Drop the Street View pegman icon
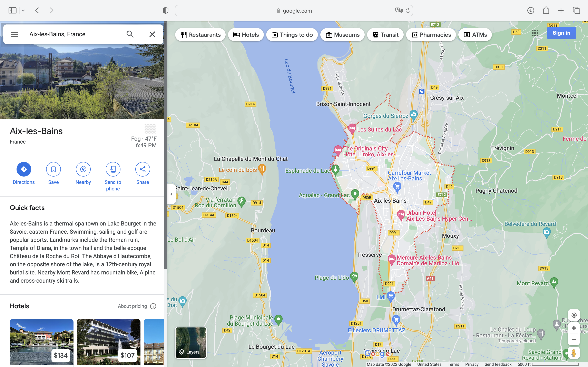This screenshot has height=367, width=588. coord(574,353)
